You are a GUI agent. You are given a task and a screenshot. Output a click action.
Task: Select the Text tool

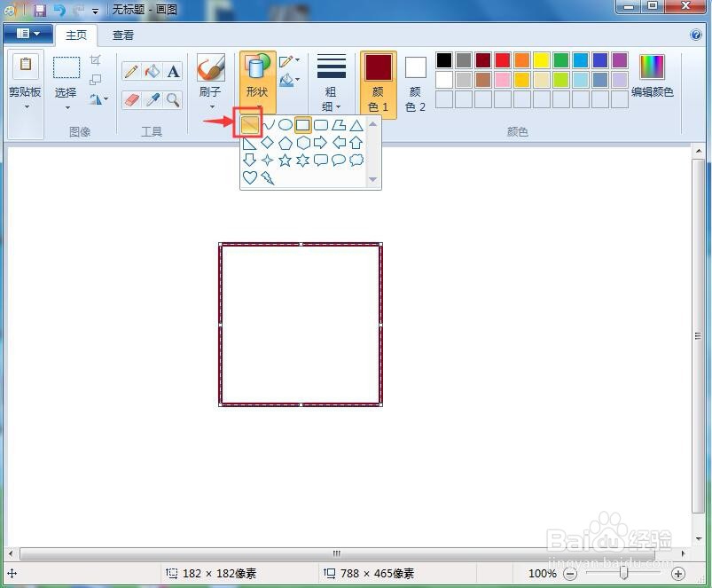pyautogui.click(x=173, y=71)
